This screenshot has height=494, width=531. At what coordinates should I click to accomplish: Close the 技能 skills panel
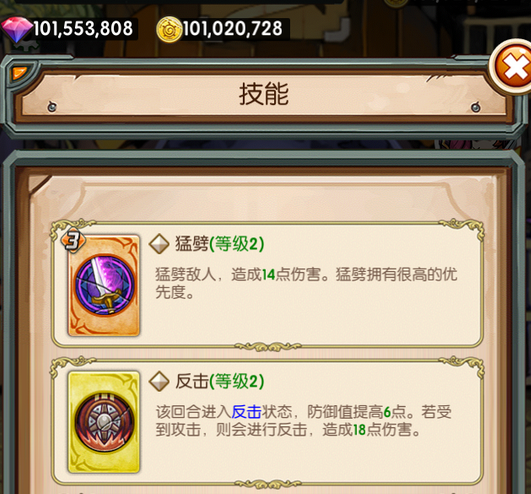pos(512,67)
